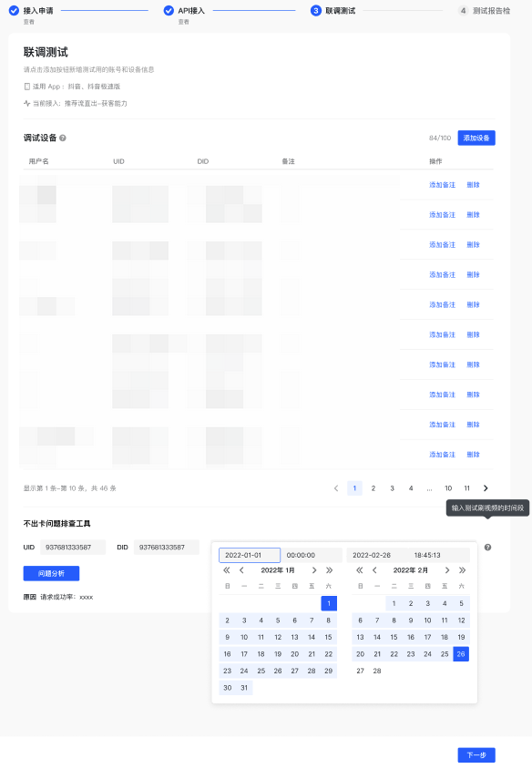Select February 15 in the calendar
This screenshot has height=769, width=532.
point(394,637)
